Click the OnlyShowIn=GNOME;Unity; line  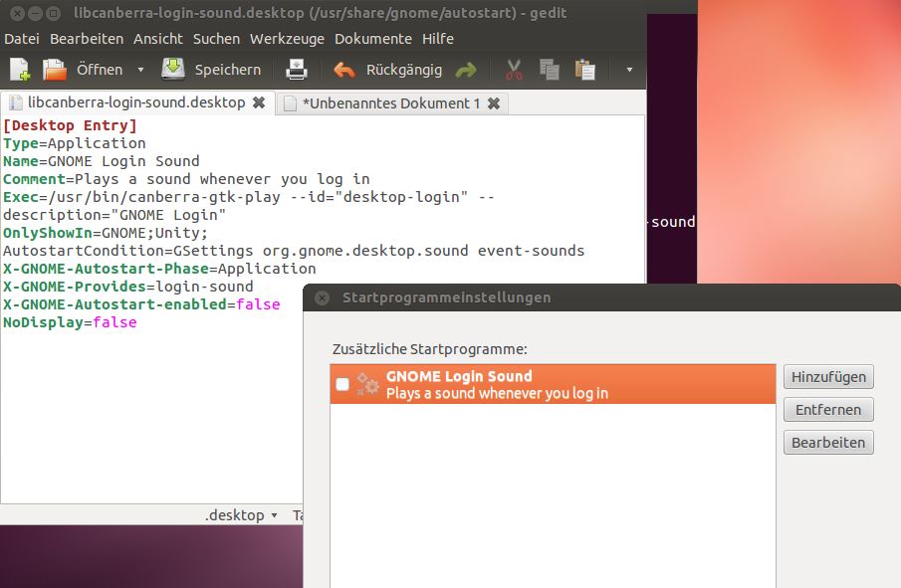point(106,233)
